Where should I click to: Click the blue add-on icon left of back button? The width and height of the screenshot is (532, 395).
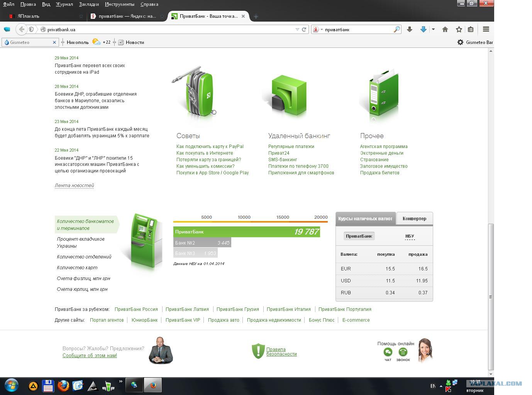7,29
